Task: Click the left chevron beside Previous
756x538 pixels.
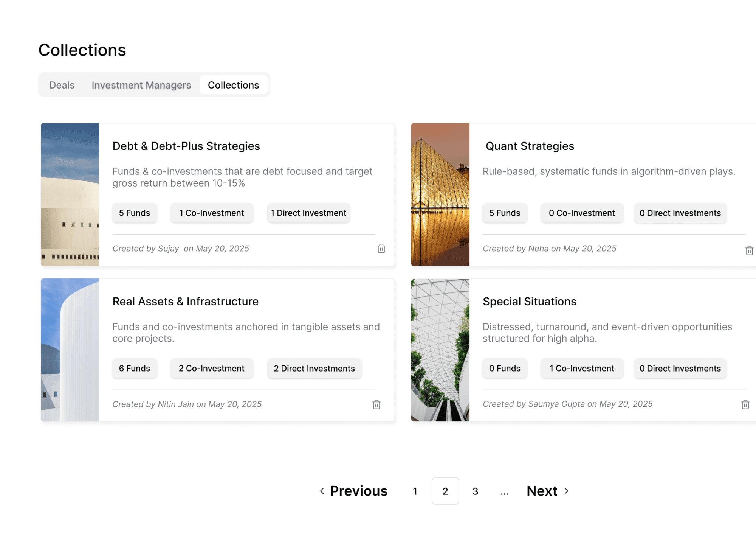Action: click(322, 491)
